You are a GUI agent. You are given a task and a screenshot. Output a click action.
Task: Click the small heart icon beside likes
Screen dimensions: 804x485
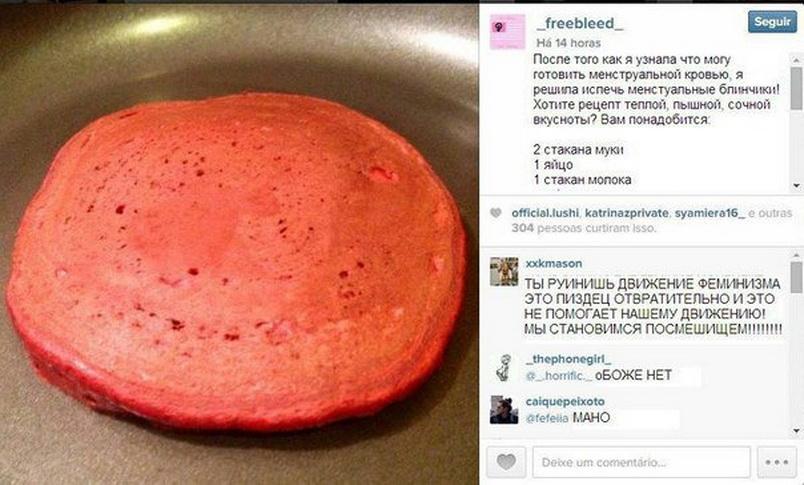tap(495, 213)
